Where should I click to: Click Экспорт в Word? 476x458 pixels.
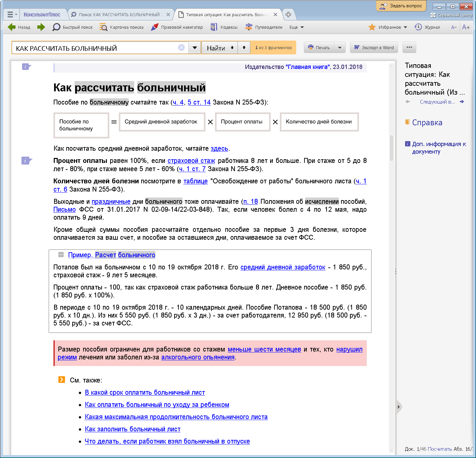click(374, 47)
